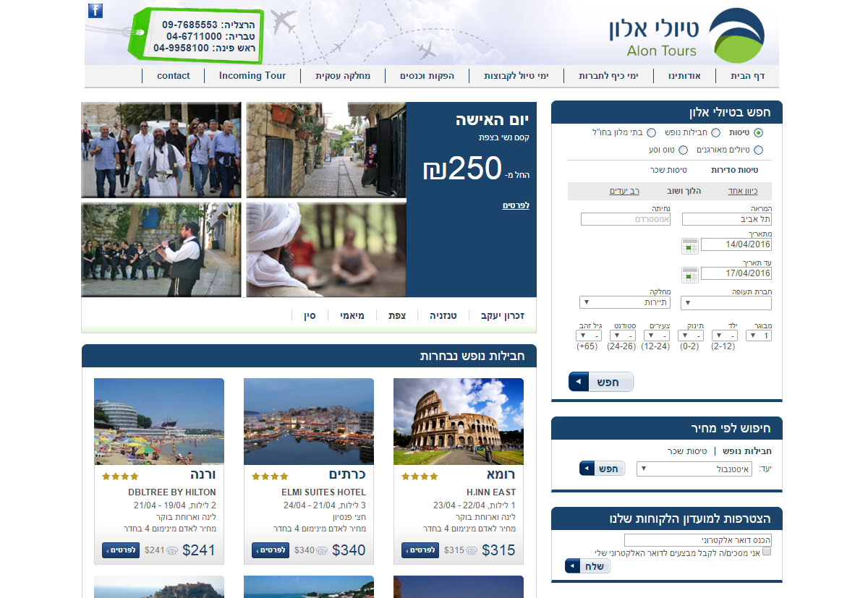The image size is (868, 598).
Task: Open the Facebook icon in the header
Action: 95,10
